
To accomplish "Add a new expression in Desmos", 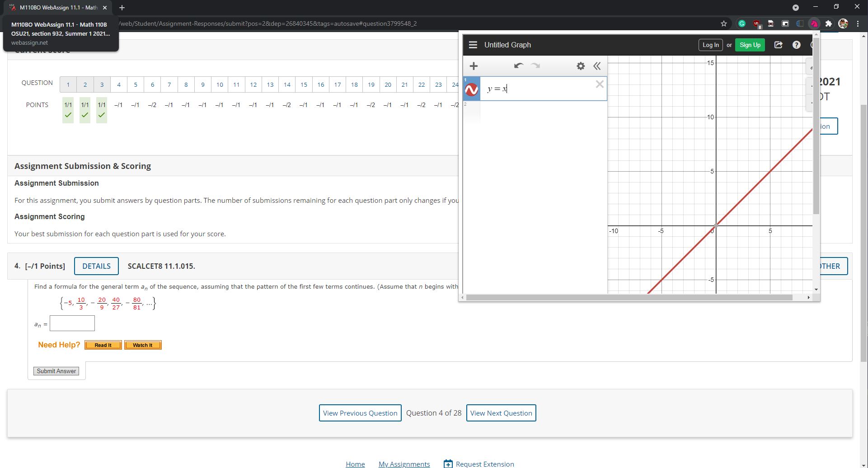I will pos(473,66).
